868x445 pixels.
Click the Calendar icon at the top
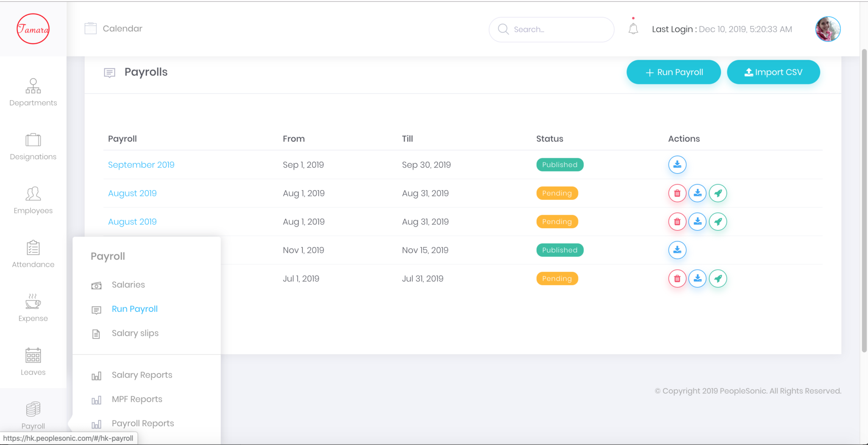90,28
